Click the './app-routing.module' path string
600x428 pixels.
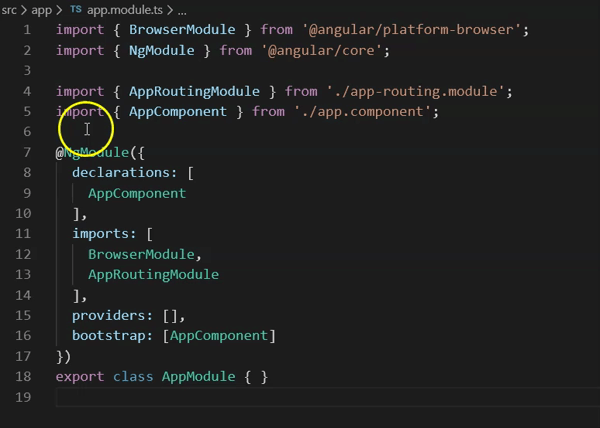[415, 91]
